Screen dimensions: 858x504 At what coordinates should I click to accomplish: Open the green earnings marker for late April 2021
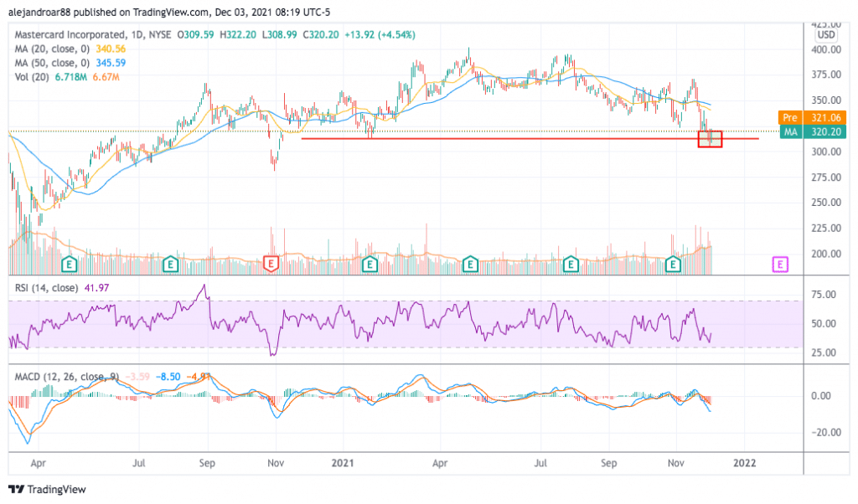[470, 265]
